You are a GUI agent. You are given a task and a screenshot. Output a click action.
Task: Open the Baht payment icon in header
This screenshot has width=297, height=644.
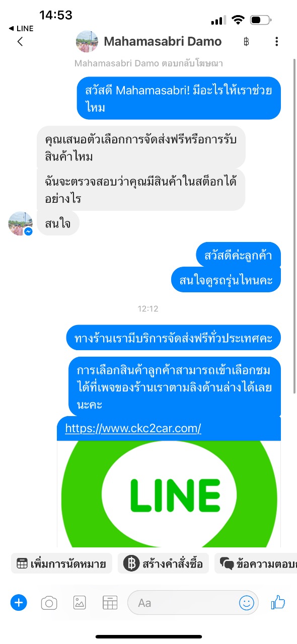246,41
